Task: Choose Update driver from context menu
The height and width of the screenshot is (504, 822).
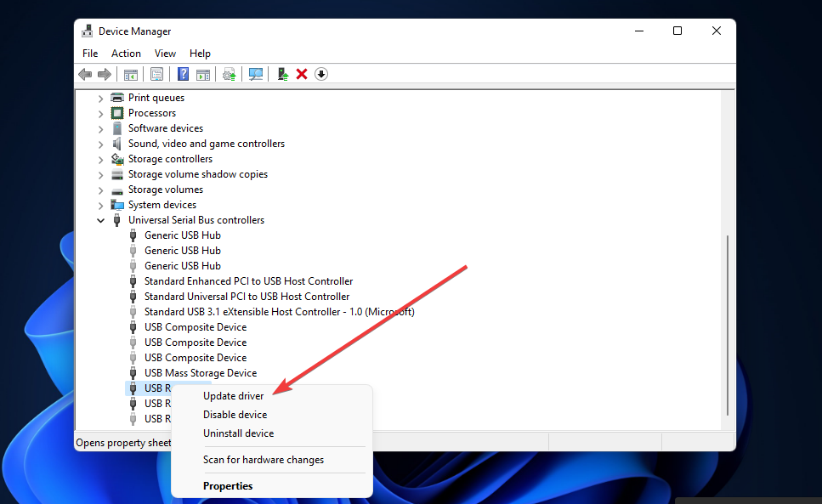Action: pyautogui.click(x=233, y=396)
